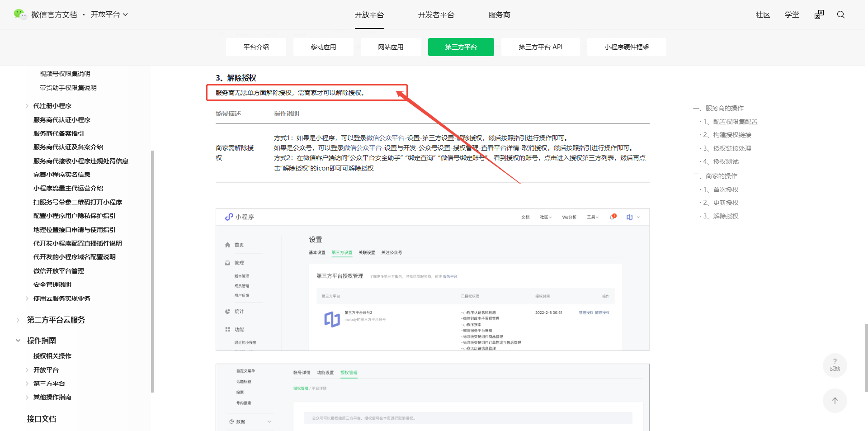Jump to 二、商家的操作 in outline
This screenshot has width=868, height=431.
pos(715,176)
